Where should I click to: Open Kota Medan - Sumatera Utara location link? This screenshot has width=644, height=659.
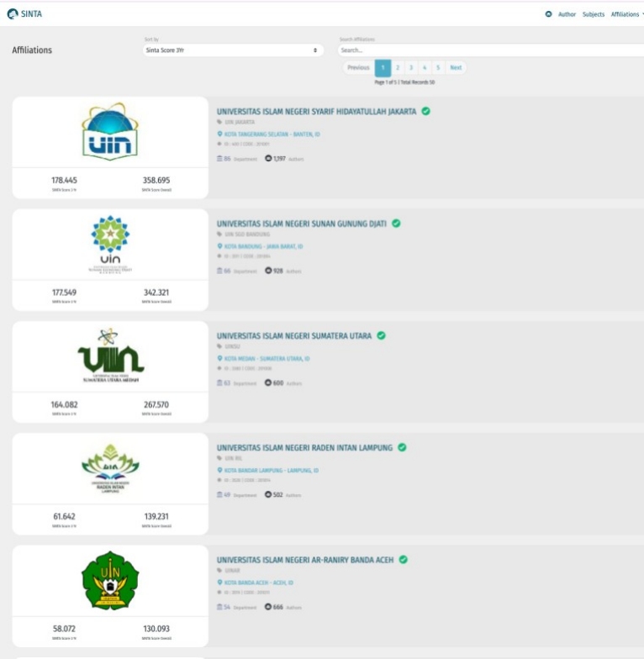click(266, 358)
